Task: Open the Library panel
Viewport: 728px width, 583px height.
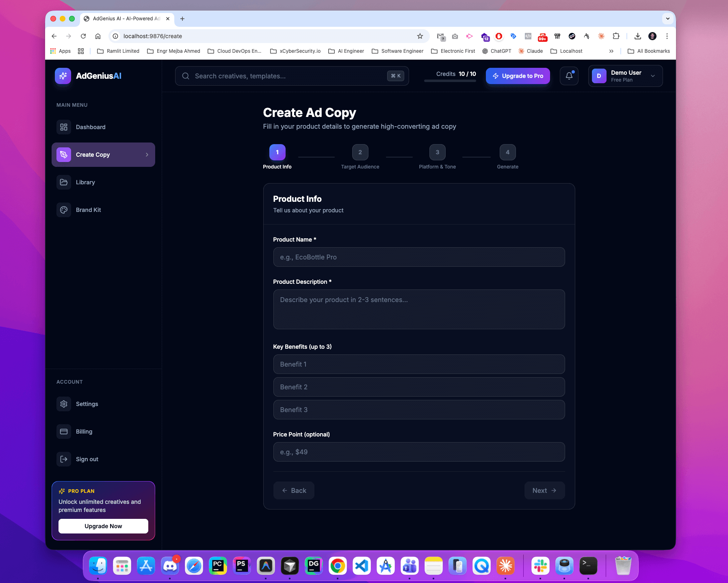Action: [x=86, y=182]
